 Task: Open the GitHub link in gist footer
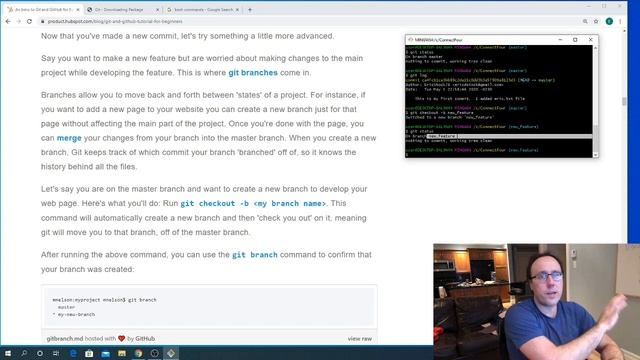(x=145, y=338)
